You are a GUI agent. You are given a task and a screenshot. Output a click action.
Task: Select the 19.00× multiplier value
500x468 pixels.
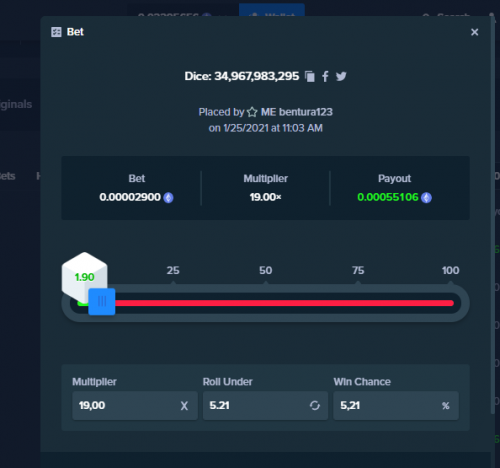coord(266,197)
